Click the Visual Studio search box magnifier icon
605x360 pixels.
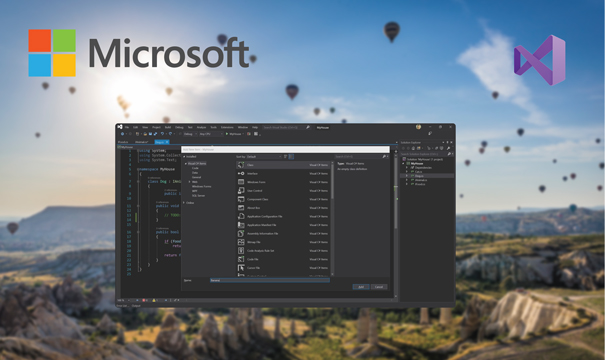point(308,127)
